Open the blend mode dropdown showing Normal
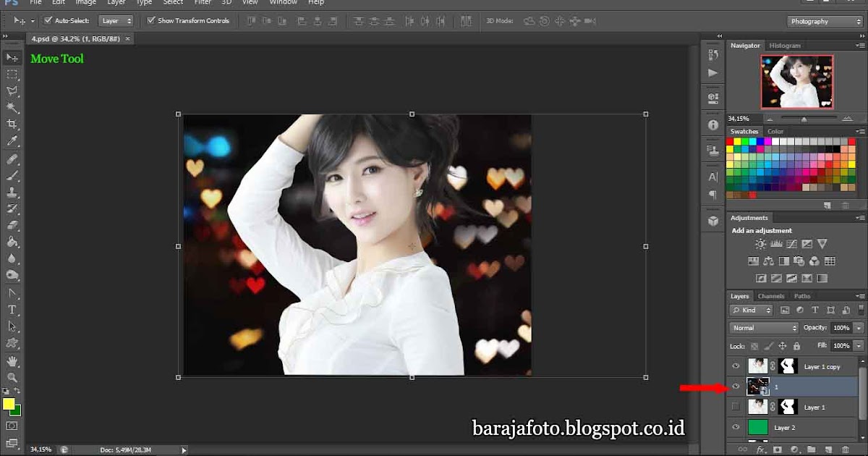868x456 pixels. tap(763, 327)
